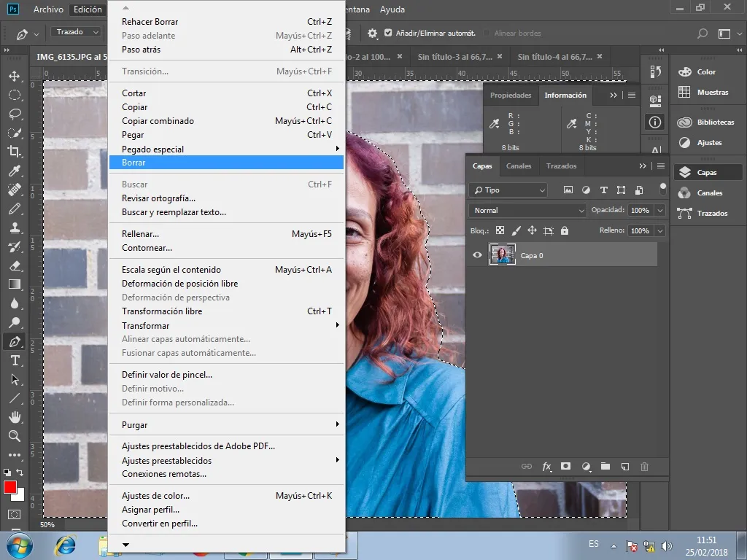Toggle lock all padlock
Viewport: 747px width, 560px height.
point(565,230)
